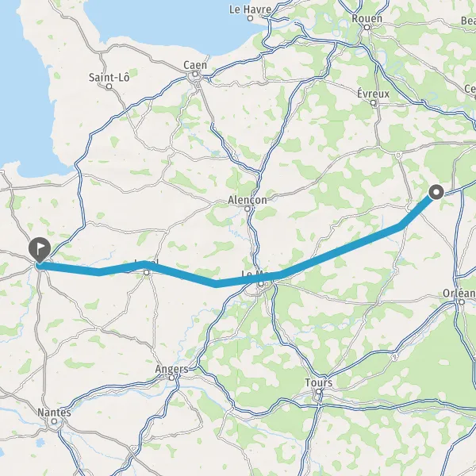Click the Le Havre city label
Viewport: 476px width, 476px height.
point(250,10)
